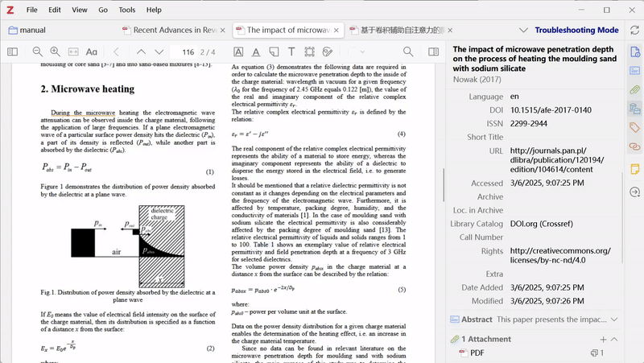Jump to Attachments section in side nav
Viewport: 644px width, 363px height.
click(x=635, y=89)
